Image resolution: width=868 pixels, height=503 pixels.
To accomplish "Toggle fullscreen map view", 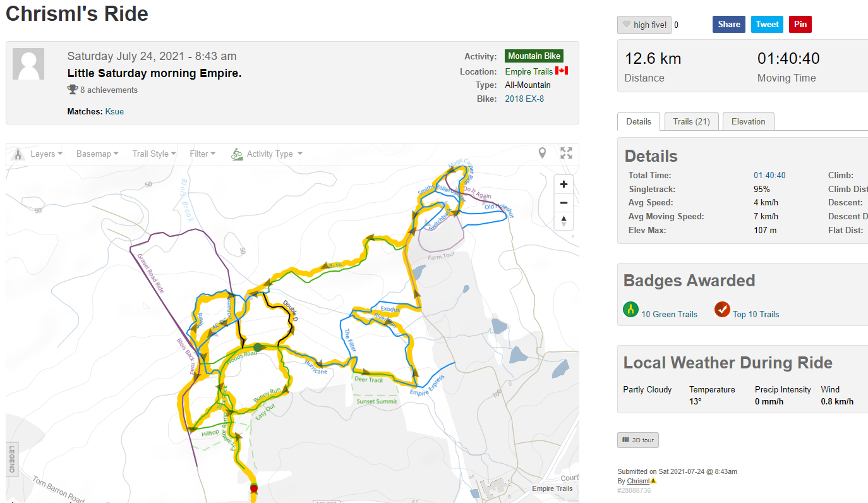I will 566,153.
